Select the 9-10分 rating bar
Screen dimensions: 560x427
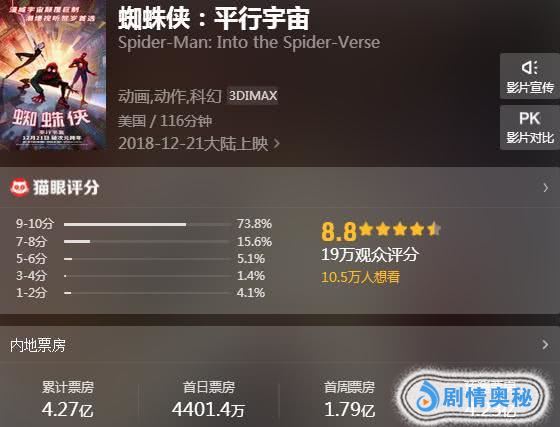[147, 225]
